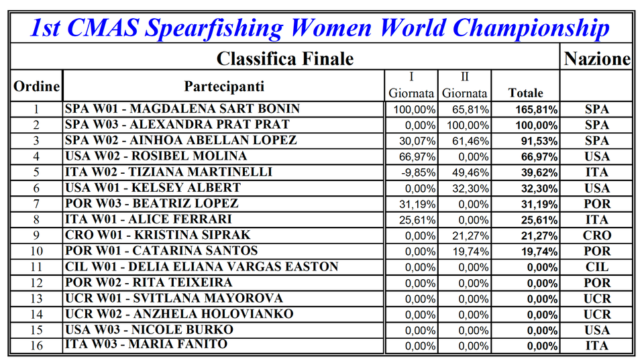Click the Magdalena Sart Bonin row

pyautogui.click(x=321, y=109)
